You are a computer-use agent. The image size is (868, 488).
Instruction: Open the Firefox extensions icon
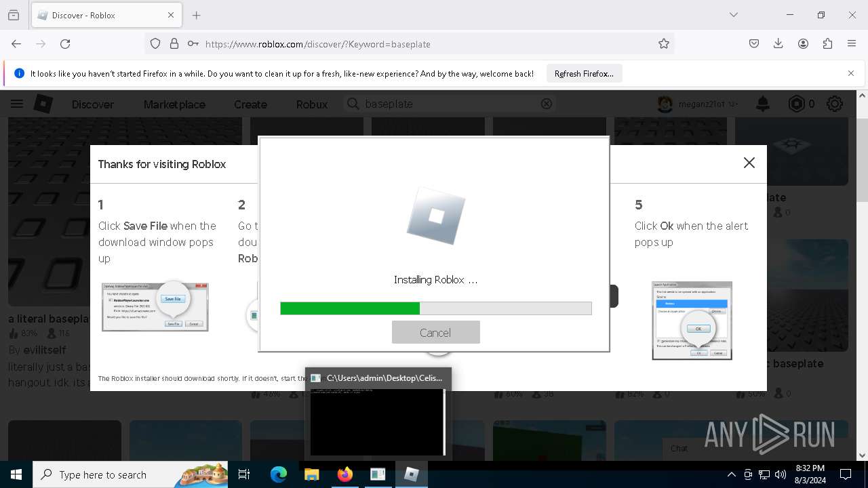(827, 44)
